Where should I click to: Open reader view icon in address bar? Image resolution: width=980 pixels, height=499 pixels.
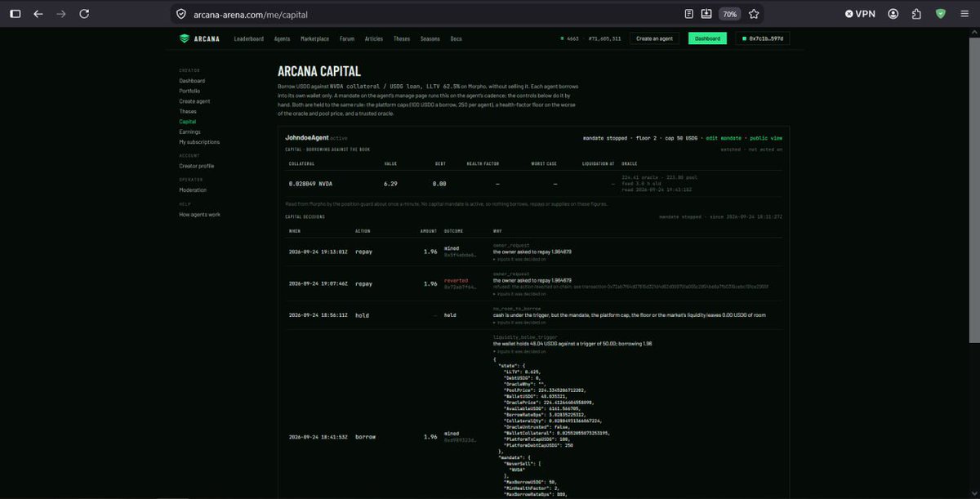(x=689, y=14)
